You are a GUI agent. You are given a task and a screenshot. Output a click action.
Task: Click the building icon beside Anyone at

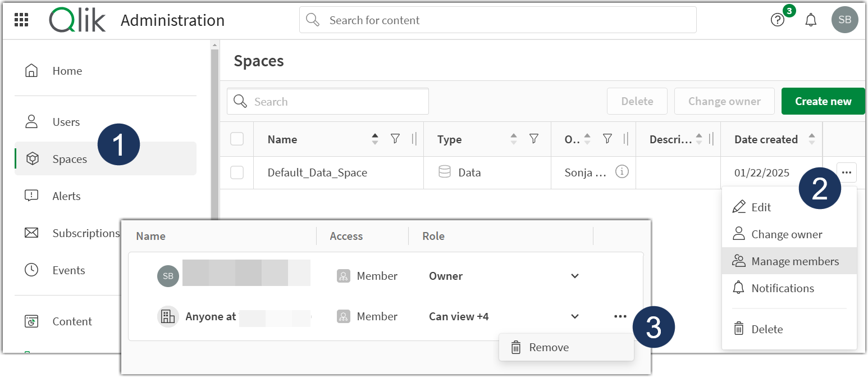[168, 316]
